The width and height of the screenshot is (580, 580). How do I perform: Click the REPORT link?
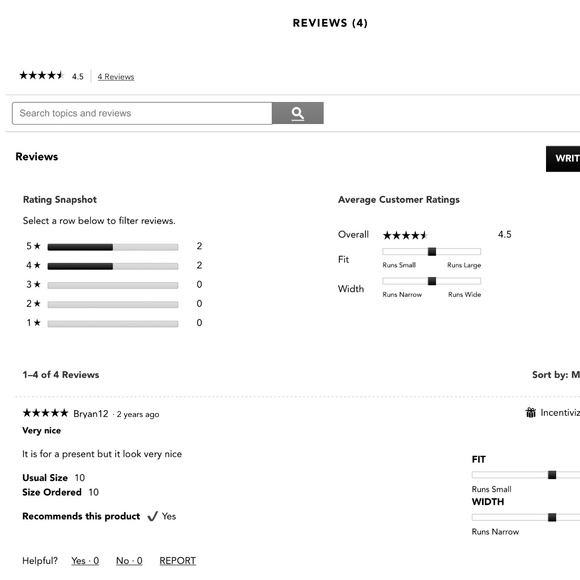(x=178, y=561)
